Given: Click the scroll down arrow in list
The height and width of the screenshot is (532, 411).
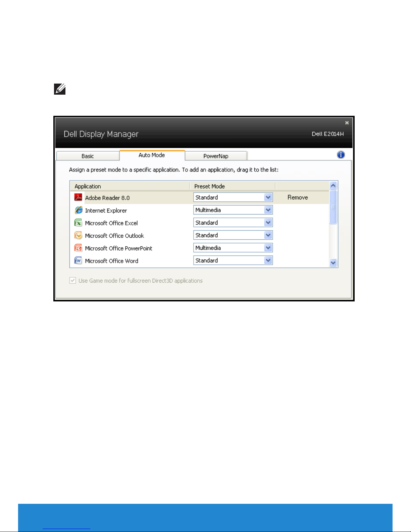Looking at the screenshot, I should tap(333, 263).
